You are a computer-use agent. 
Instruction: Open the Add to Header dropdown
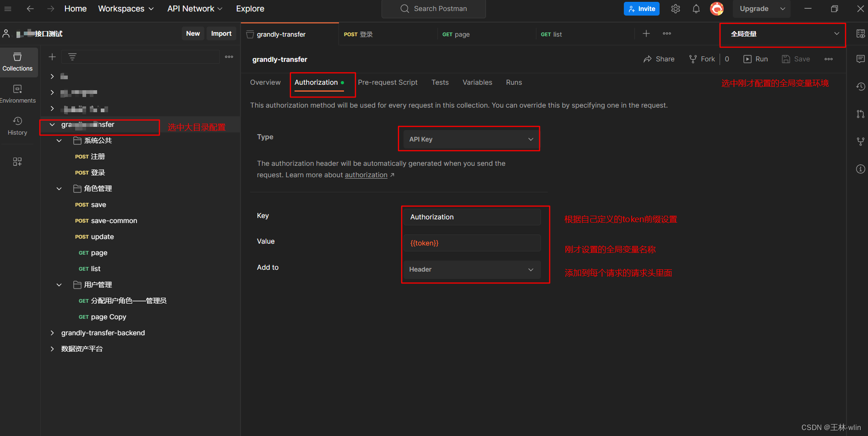[x=472, y=269]
